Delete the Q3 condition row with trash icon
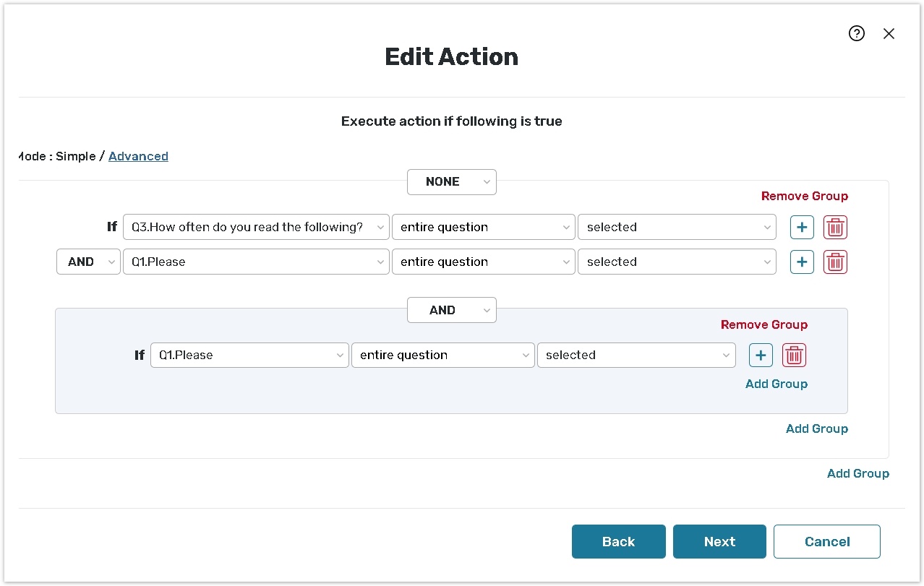 [835, 227]
